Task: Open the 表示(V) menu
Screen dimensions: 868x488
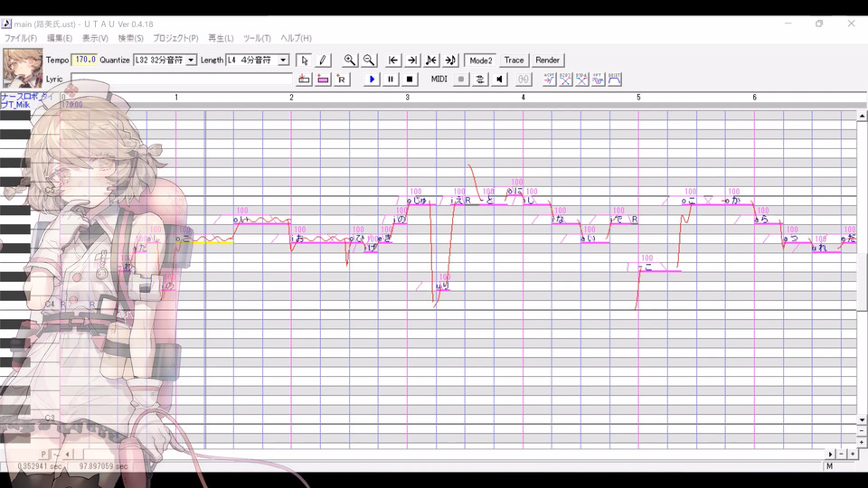Action: coord(95,38)
